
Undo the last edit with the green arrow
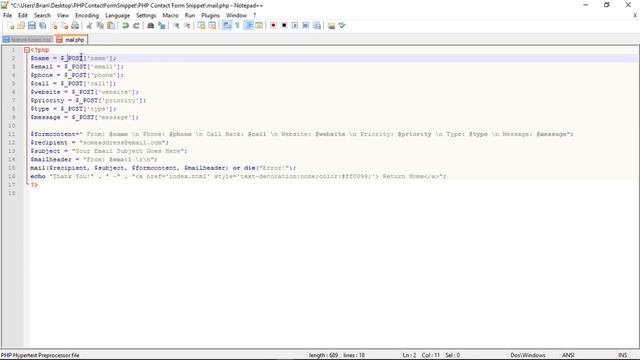tap(125, 26)
